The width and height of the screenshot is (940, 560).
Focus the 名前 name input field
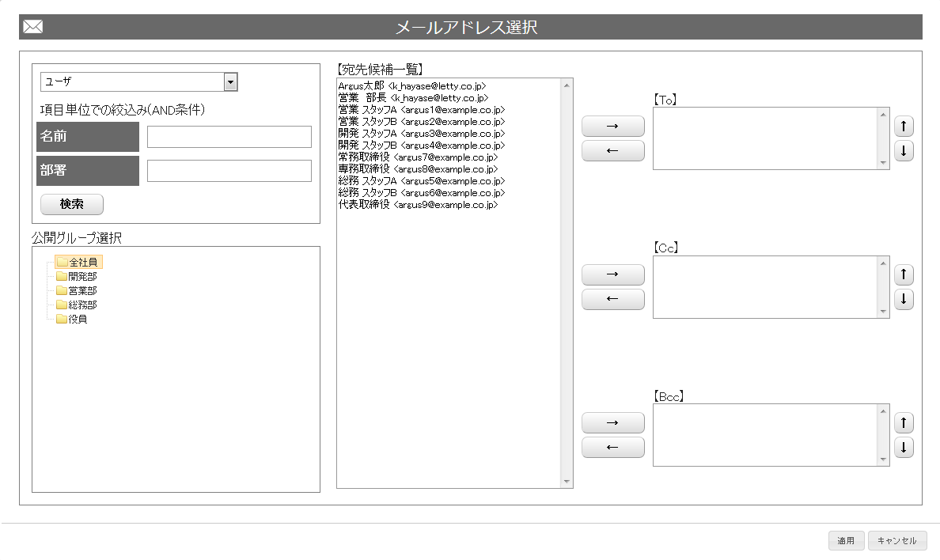tap(229, 137)
